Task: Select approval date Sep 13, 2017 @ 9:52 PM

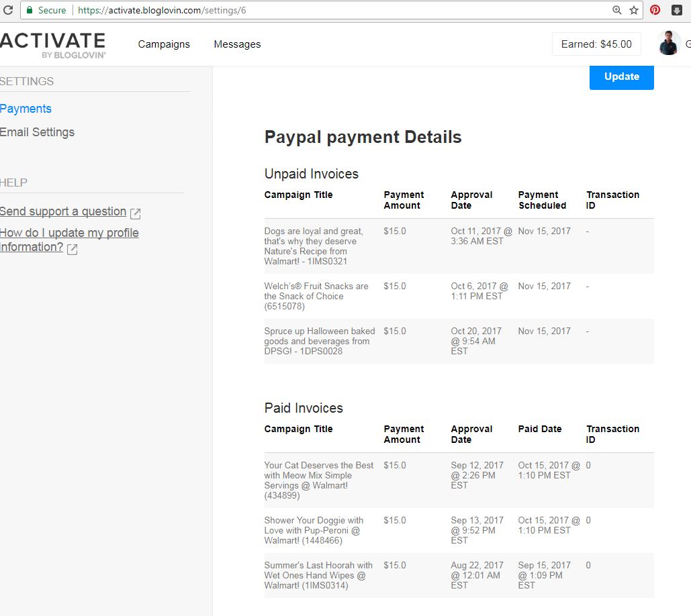Action: [477, 531]
